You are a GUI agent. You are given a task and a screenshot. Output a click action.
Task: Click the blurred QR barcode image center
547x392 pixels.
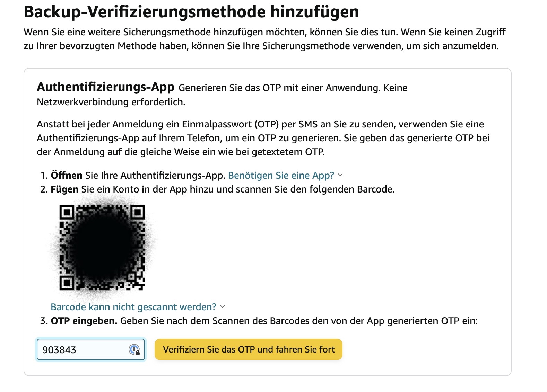tap(102, 248)
